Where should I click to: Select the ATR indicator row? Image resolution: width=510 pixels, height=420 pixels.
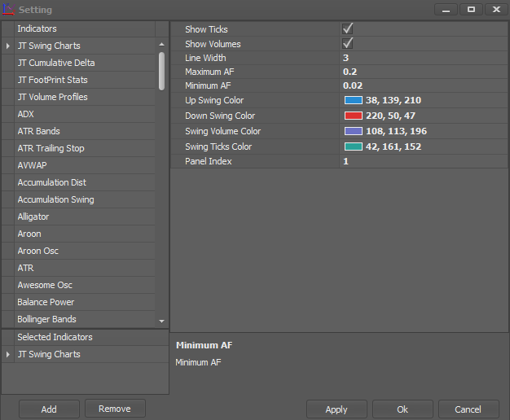pyautogui.click(x=85, y=268)
